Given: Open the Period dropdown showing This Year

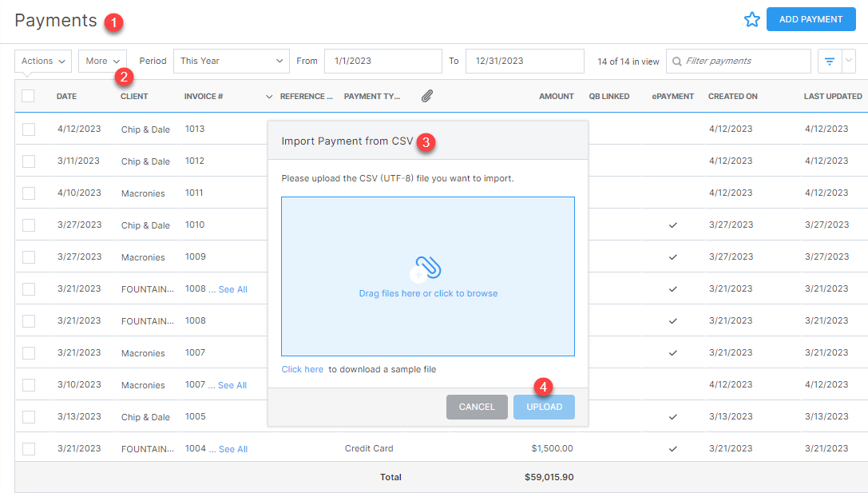Looking at the screenshot, I should coord(231,61).
